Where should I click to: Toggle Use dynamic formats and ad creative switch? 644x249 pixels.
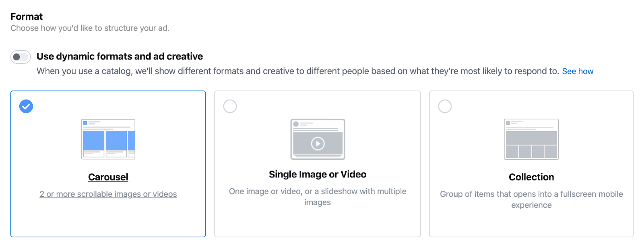[21, 57]
